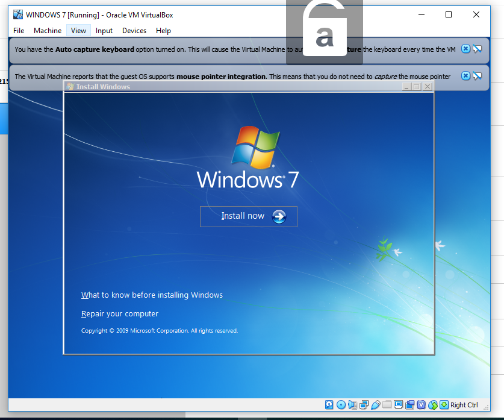The width and height of the screenshot is (504, 420).
Task: Click the USB devices icon in status bar
Action: pyautogui.click(x=375, y=404)
